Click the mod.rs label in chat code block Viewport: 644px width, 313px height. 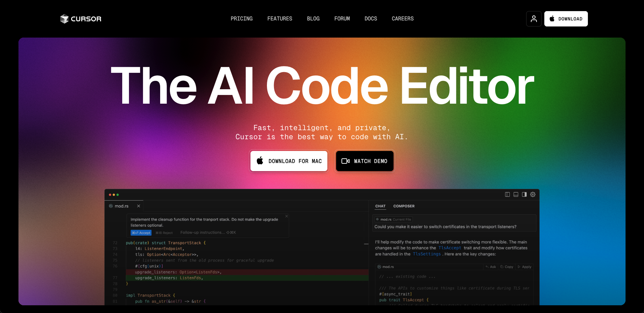click(386, 267)
